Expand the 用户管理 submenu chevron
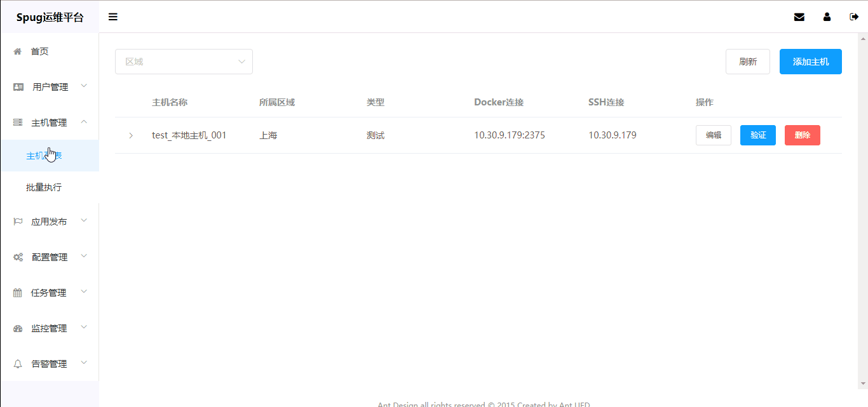 tap(84, 86)
